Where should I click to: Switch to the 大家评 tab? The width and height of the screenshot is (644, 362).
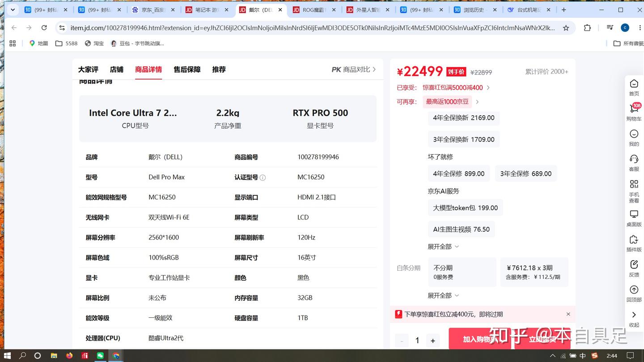click(88, 69)
